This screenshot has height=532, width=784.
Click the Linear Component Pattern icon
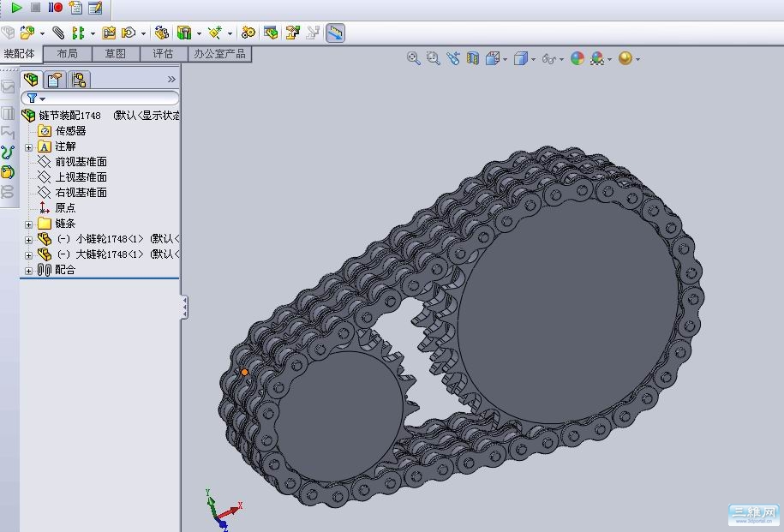tap(78, 33)
